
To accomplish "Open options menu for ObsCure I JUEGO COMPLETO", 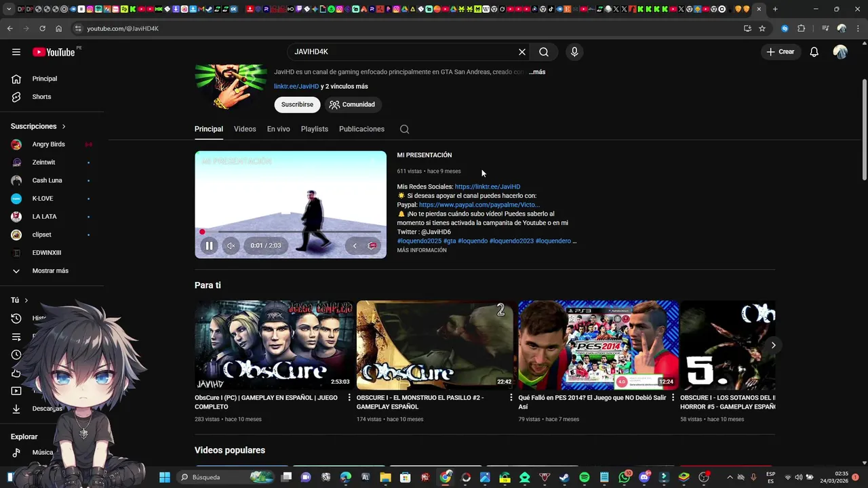I will pos(349,397).
